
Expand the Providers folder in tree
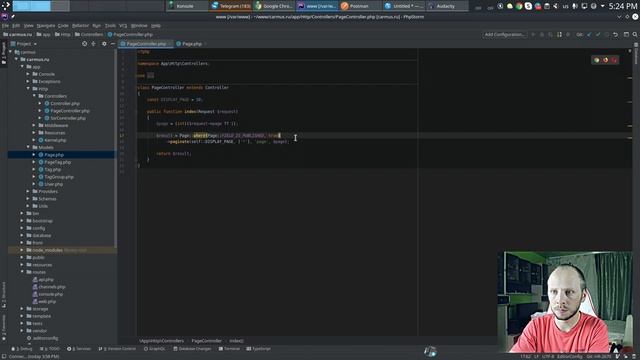pyautogui.click(x=28, y=191)
